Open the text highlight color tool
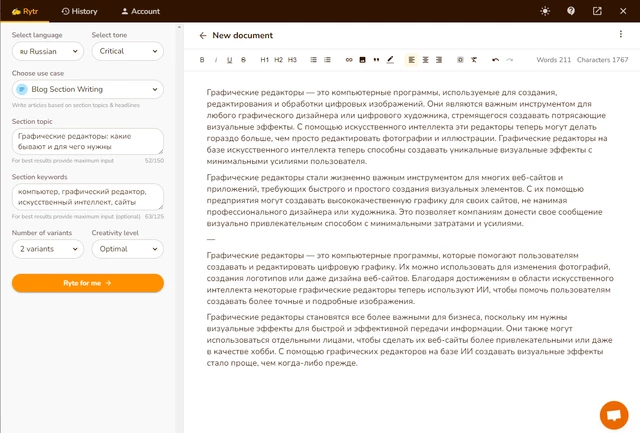 coord(390,60)
